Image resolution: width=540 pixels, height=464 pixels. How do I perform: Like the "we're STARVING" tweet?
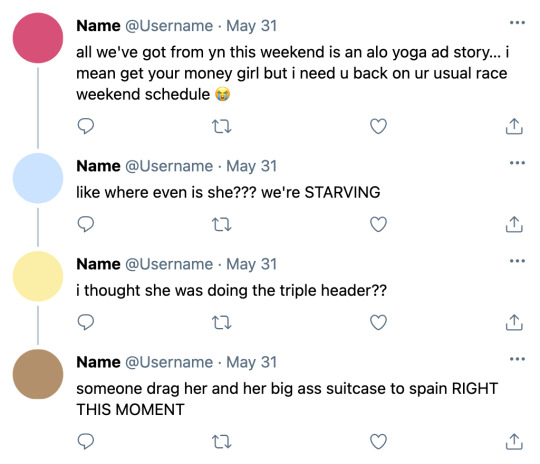[378, 224]
